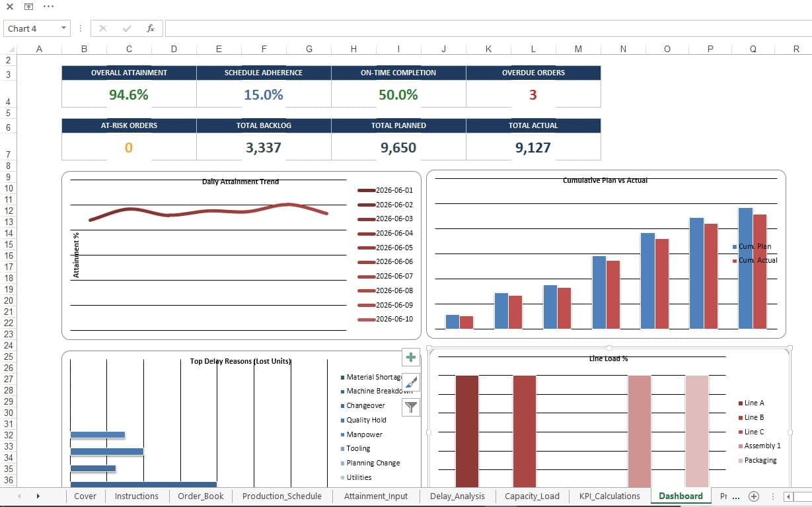The height and width of the screenshot is (507, 812).
Task: Select row 15 header
Action: [x=8, y=244]
